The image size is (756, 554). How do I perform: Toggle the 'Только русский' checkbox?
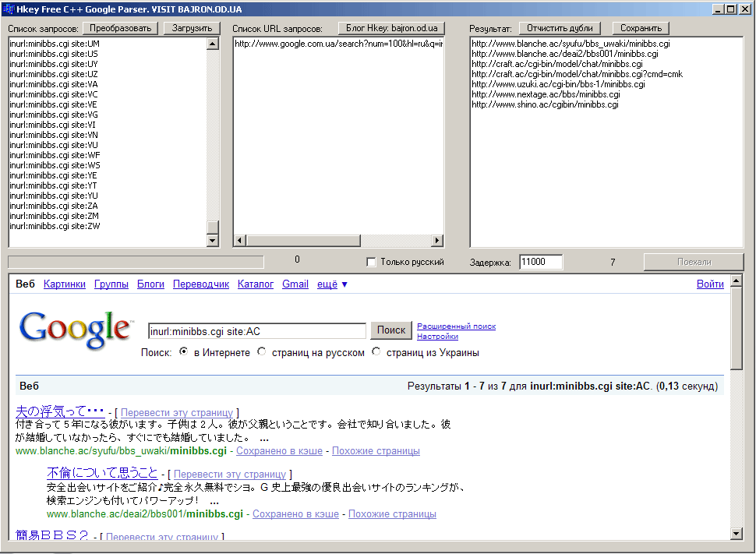point(371,262)
